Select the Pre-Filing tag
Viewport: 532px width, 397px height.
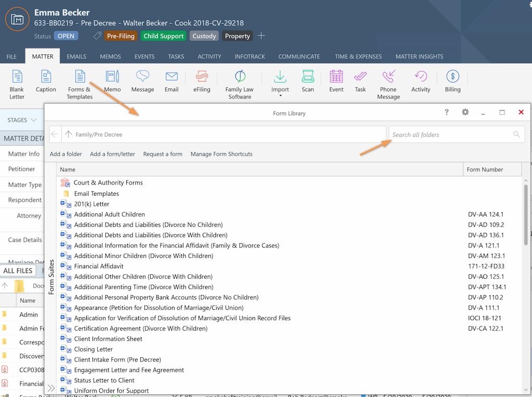pyautogui.click(x=121, y=36)
